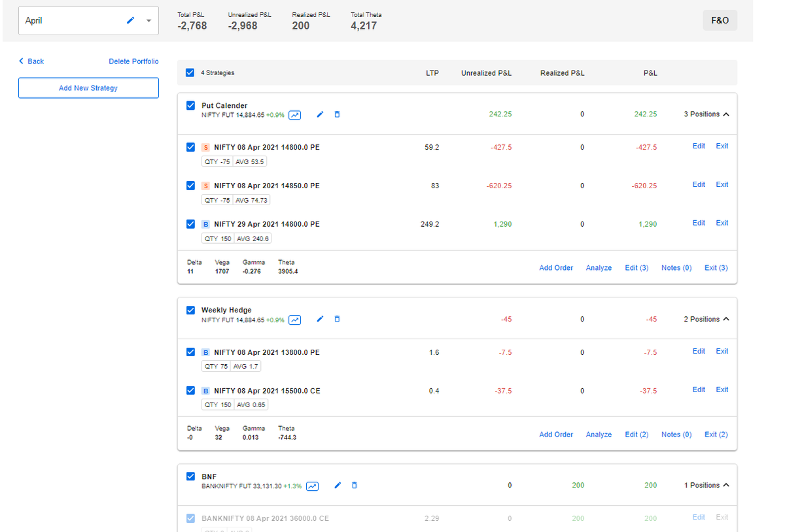The height and width of the screenshot is (532, 785).
Task: Edit the April portfolio name pencil icon
Action: point(130,21)
